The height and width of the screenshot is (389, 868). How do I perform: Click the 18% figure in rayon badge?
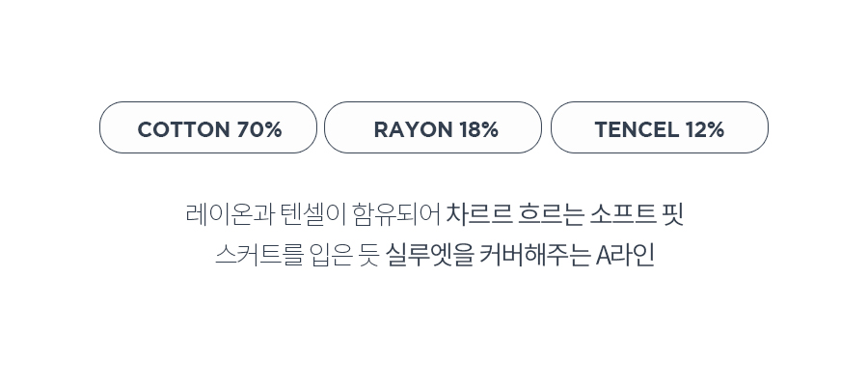coord(478,129)
